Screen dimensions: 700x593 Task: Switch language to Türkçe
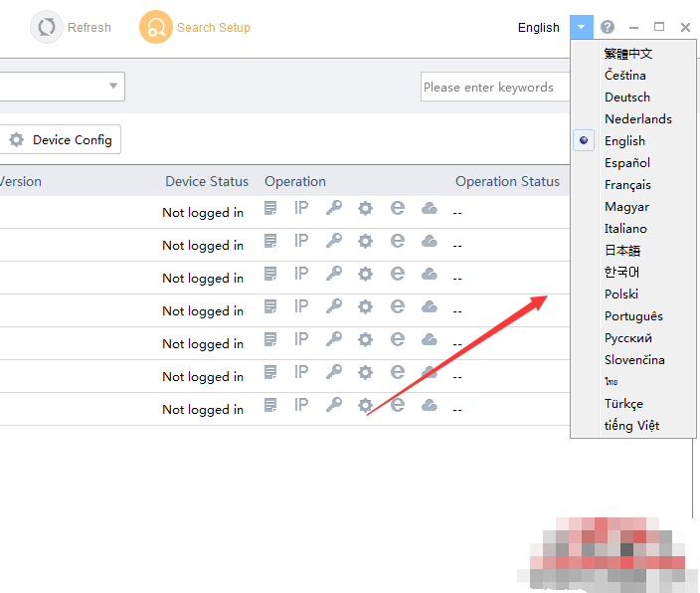[x=623, y=404]
